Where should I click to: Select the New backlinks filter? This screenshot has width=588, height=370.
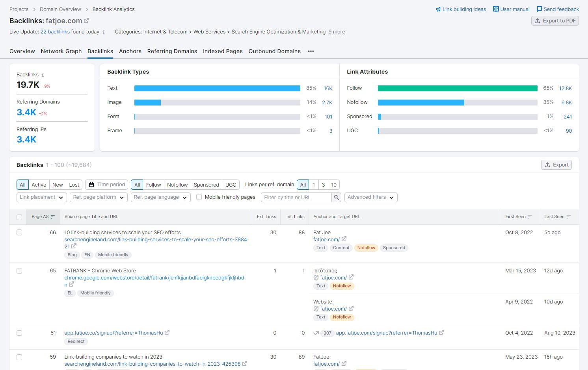pyautogui.click(x=58, y=185)
